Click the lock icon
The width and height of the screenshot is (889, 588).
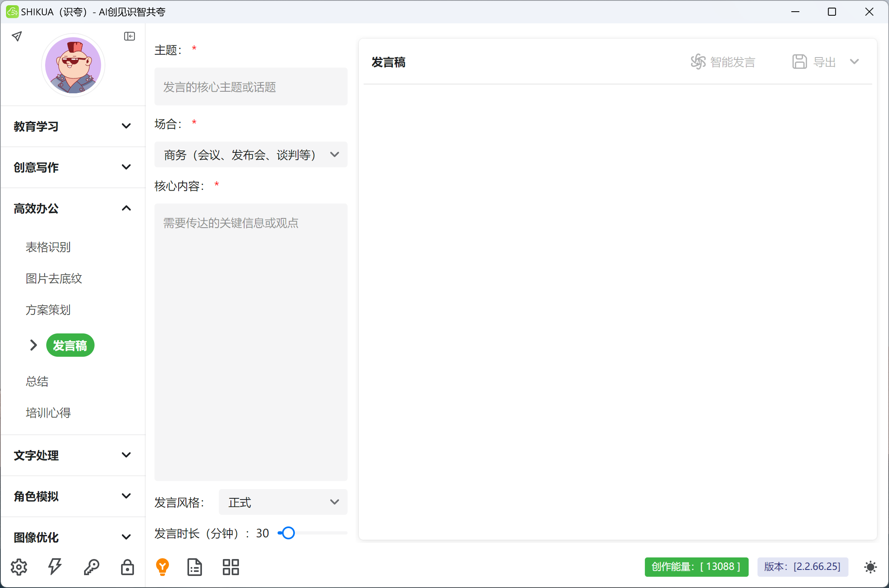coord(128,567)
